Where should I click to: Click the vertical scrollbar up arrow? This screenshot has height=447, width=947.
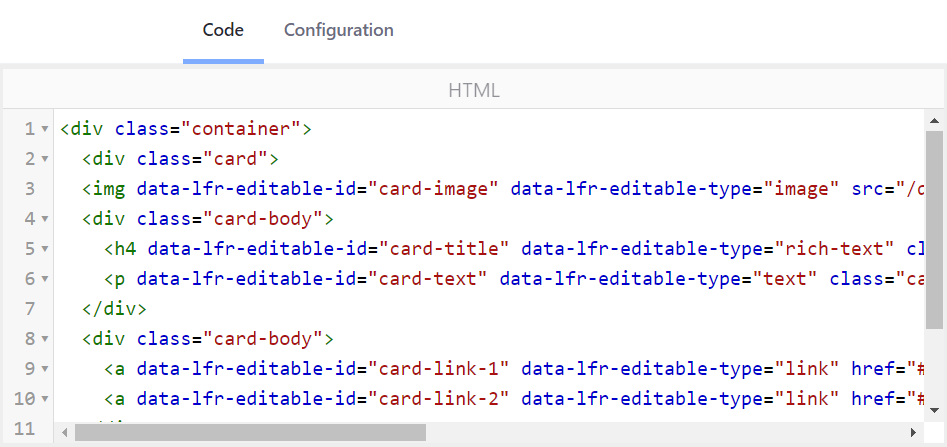click(934, 119)
